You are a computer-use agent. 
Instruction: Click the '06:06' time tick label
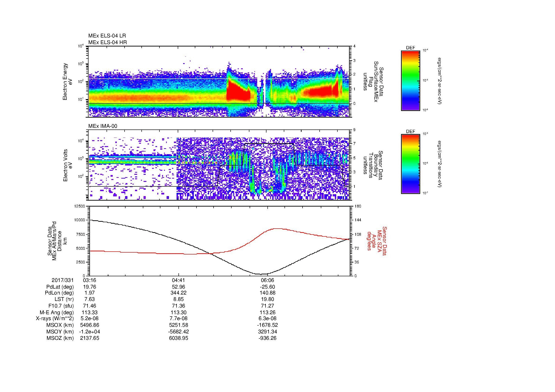pos(267,280)
